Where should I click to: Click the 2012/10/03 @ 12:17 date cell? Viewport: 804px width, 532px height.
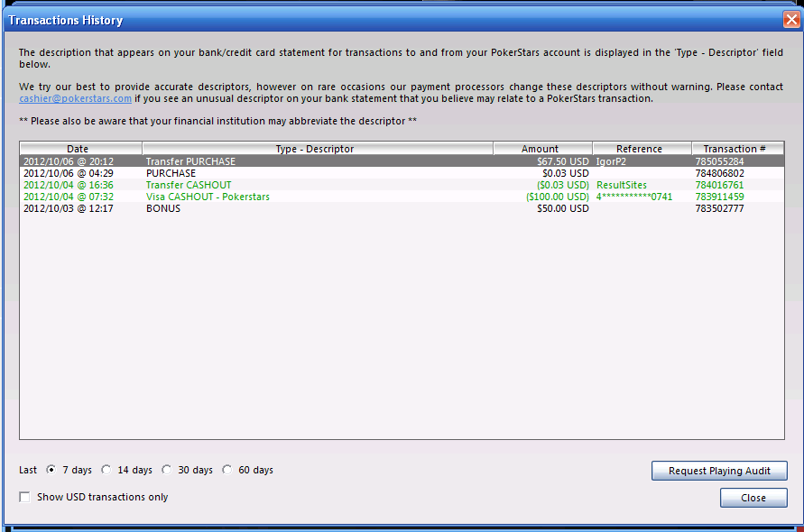[69, 208]
